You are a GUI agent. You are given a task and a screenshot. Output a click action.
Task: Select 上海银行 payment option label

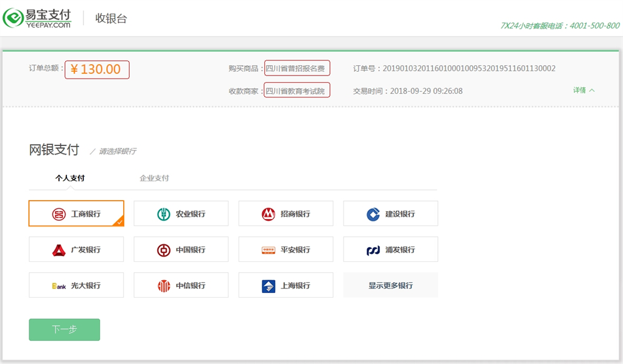click(x=295, y=285)
